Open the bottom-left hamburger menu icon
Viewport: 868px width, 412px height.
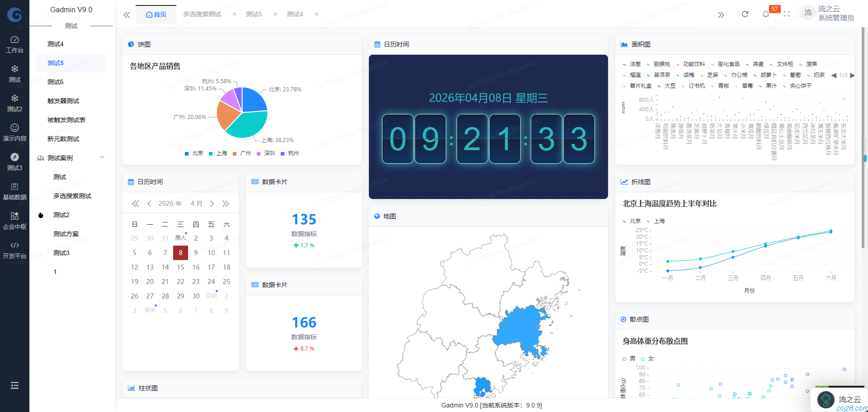(15, 385)
